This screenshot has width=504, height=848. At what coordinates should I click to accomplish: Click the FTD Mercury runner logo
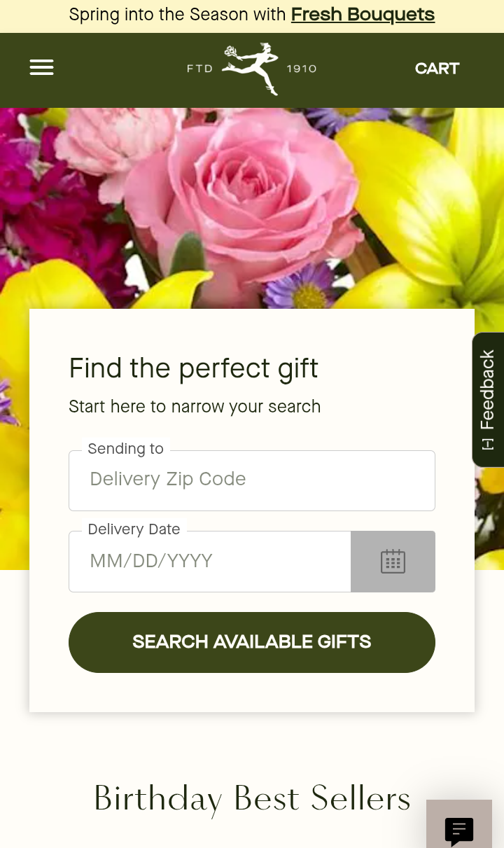point(251,68)
